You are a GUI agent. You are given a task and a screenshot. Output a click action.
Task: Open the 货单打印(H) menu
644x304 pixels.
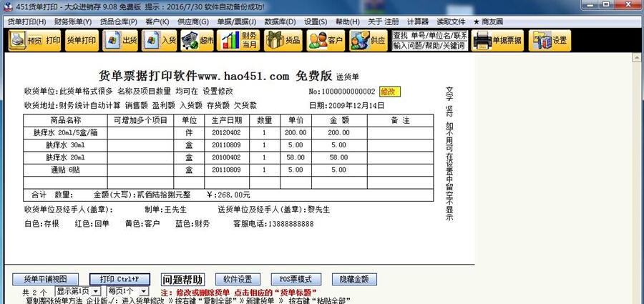[27, 21]
